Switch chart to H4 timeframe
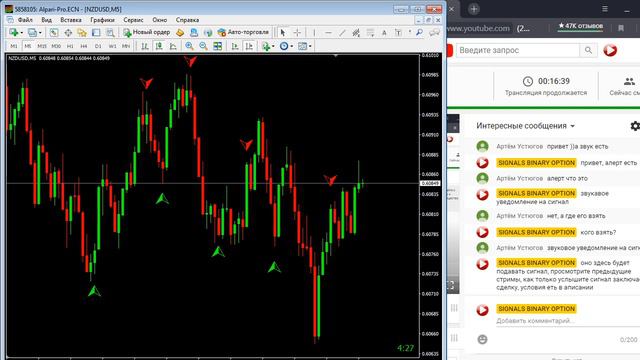Image resolution: width=640 pixels, height=360 pixels. [84, 46]
